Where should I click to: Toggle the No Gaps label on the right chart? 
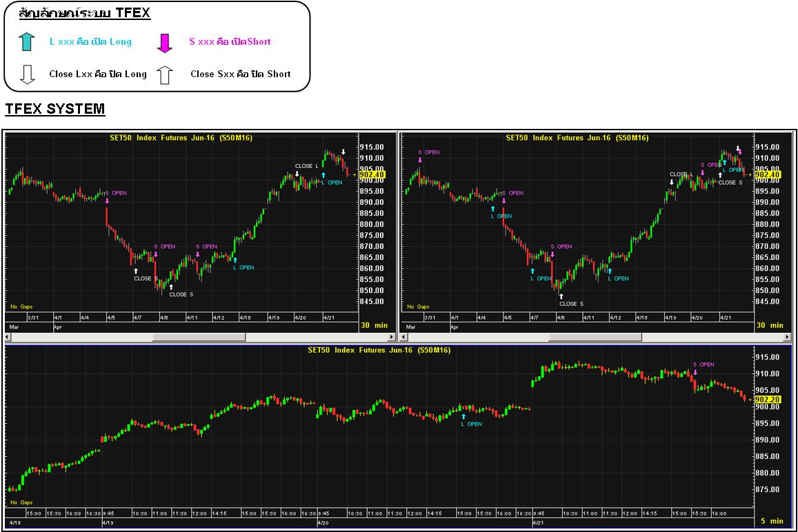418,307
